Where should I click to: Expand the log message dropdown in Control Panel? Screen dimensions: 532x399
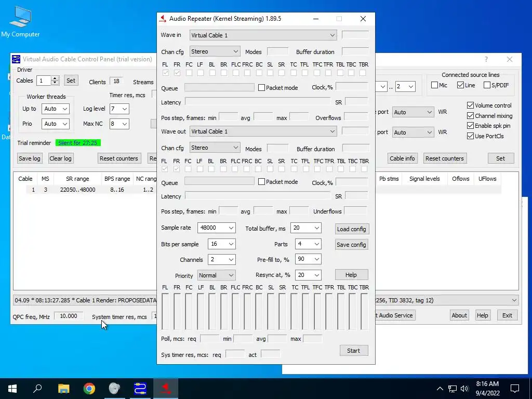point(514,300)
